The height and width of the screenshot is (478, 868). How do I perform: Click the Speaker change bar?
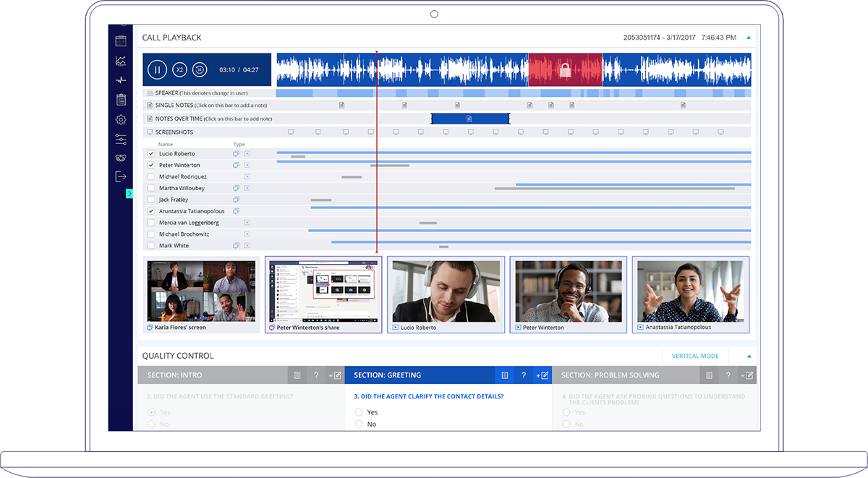click(514, 93)
